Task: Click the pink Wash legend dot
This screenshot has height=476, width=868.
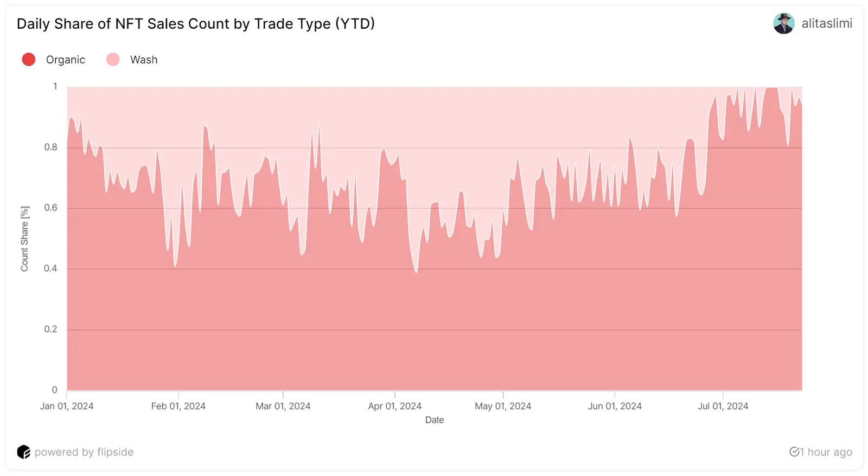Action: [113, 60]
